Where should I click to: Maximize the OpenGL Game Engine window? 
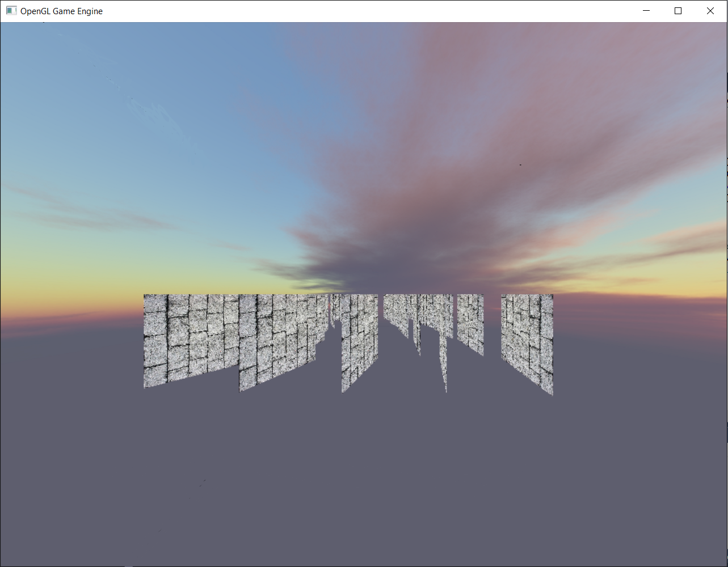(678, 10)
